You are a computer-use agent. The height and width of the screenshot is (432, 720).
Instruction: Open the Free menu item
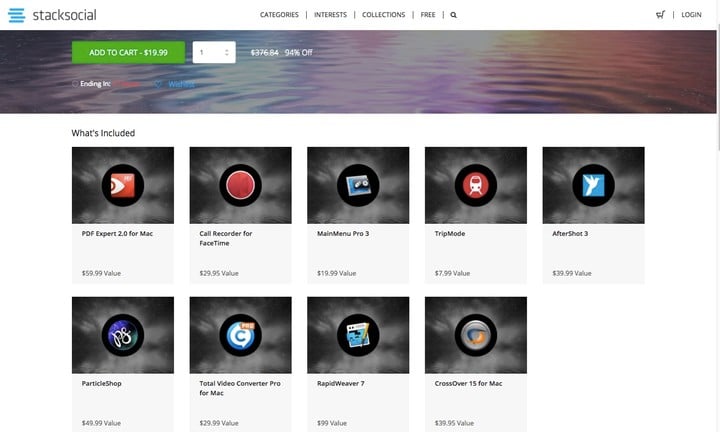coord(428,15)
